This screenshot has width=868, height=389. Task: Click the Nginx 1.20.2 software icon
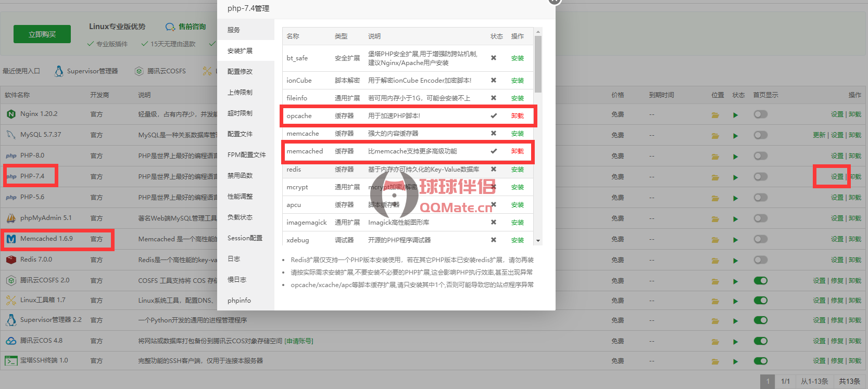coord(11,114)
